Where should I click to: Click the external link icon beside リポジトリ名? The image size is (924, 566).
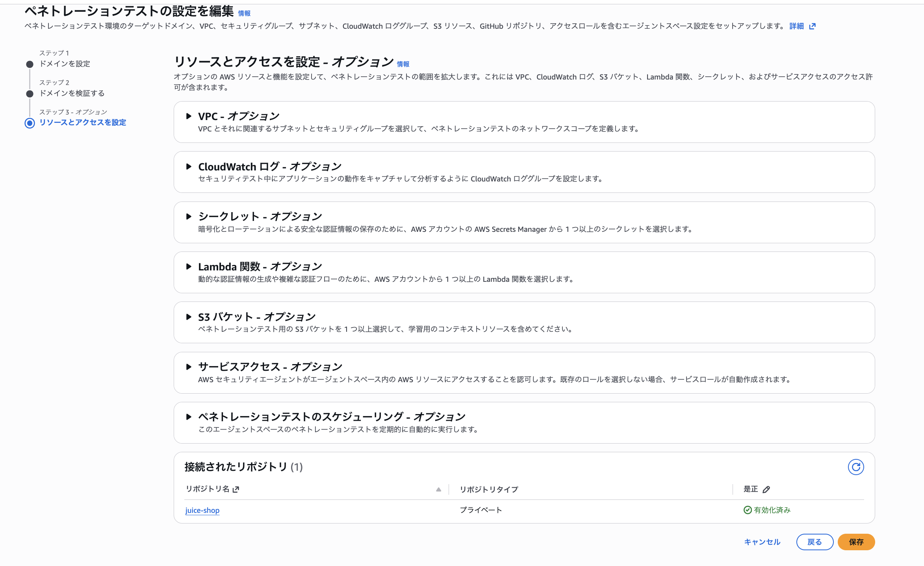tap(236, 489)
